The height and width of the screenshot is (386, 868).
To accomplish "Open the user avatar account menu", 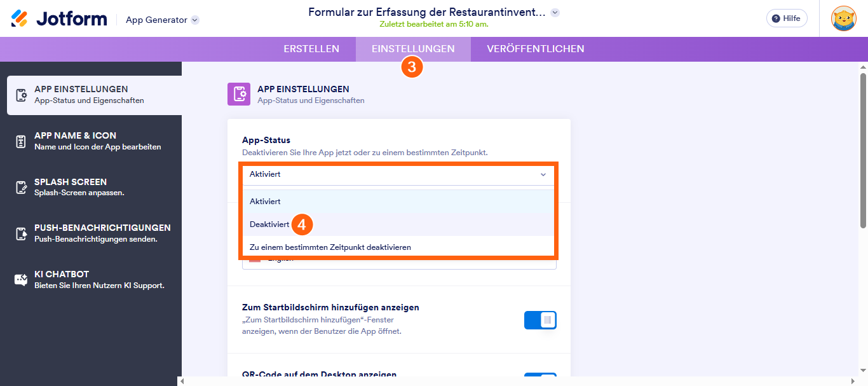I will [844, 18].
